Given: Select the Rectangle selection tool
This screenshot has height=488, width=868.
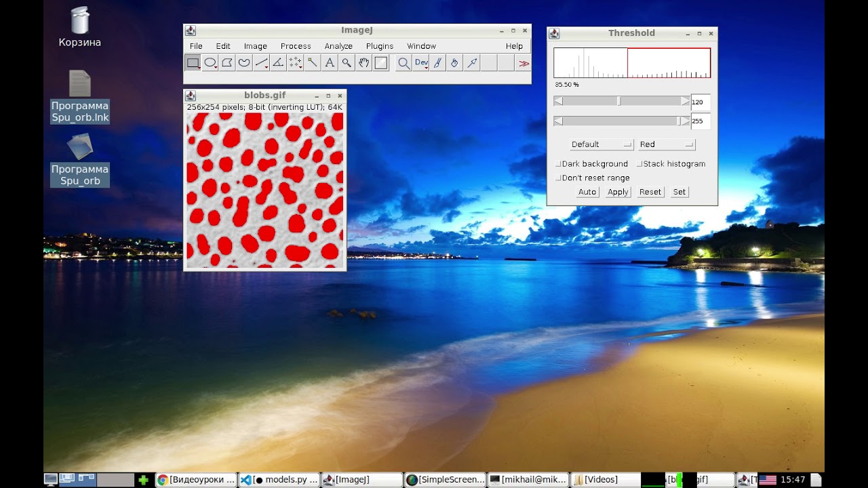Looking at the screenshot, I should (x=193, y=63).
